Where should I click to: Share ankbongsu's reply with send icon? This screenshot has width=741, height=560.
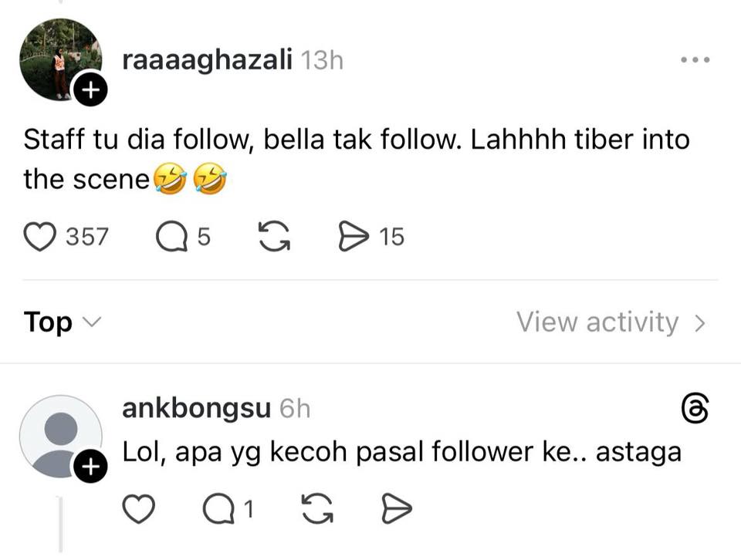tap(397, 508)
